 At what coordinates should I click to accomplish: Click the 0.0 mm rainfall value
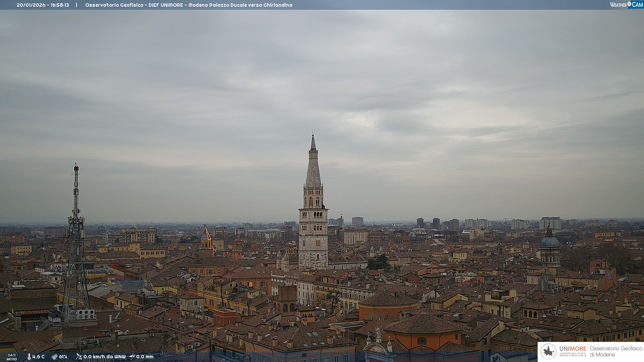pyautogui.click(x=145, y=357)
